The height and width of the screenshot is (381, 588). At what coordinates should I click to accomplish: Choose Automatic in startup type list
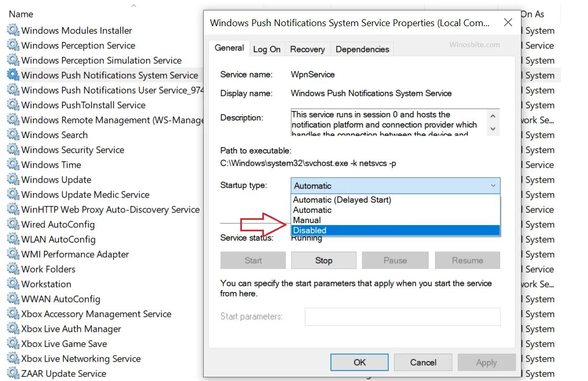tap(395, 210)
